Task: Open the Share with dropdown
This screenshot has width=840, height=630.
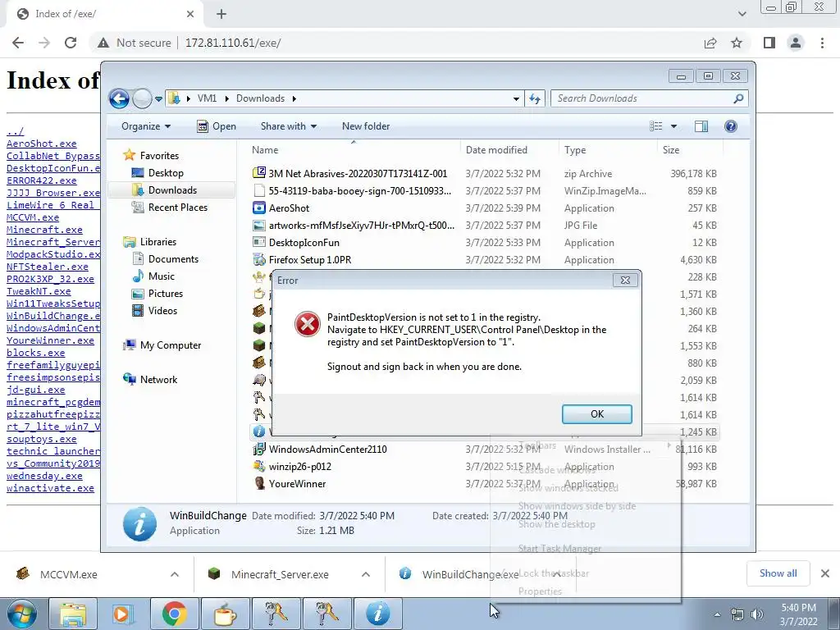Action: coord(288,126)
